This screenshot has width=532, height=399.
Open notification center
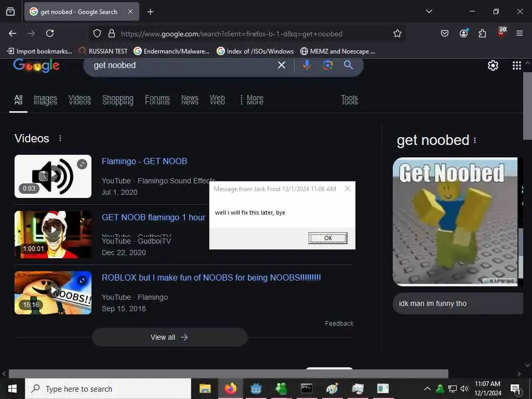tap(515, 389)
